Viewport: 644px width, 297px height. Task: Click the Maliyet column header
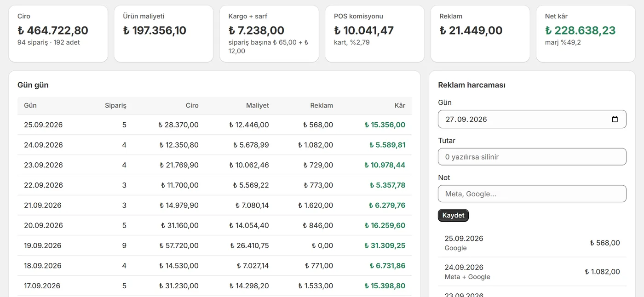[x=258, y=105]
